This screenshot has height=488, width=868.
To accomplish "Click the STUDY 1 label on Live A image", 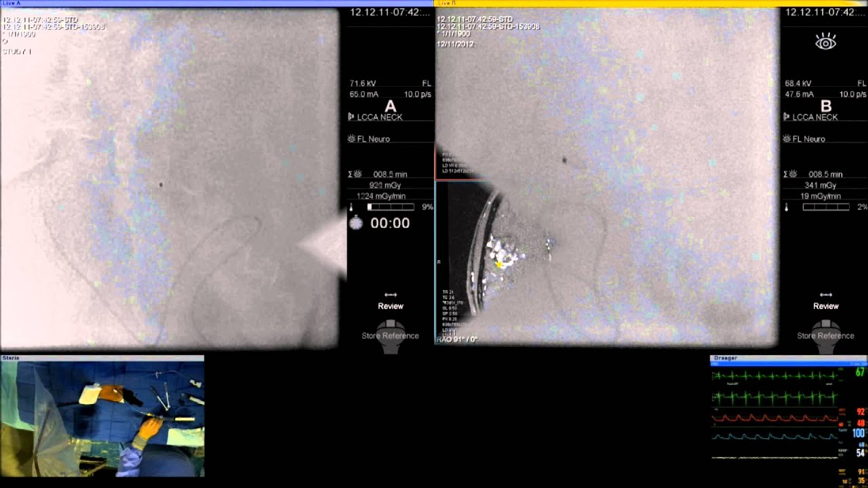I will (x=17, y=52).
